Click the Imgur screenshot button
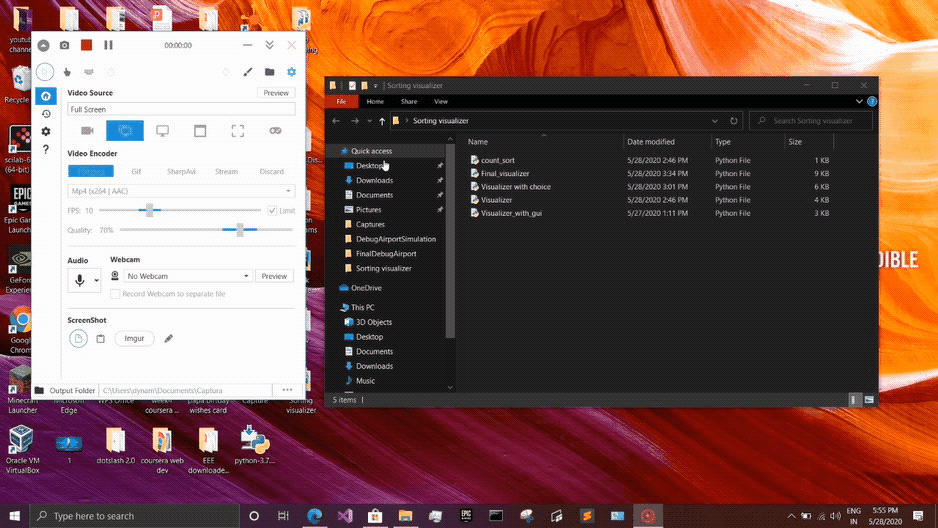 pyautogui.click(x=134, y=338)
